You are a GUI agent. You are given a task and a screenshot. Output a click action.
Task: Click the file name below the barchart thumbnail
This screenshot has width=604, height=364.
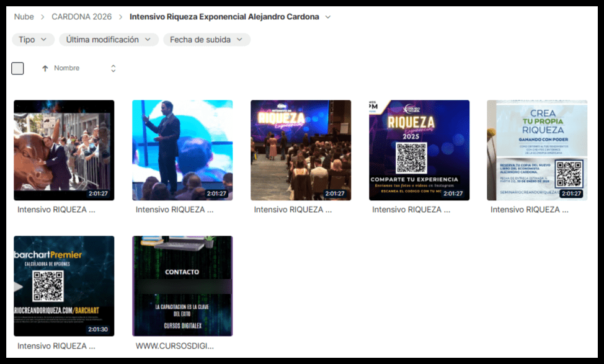56,345
